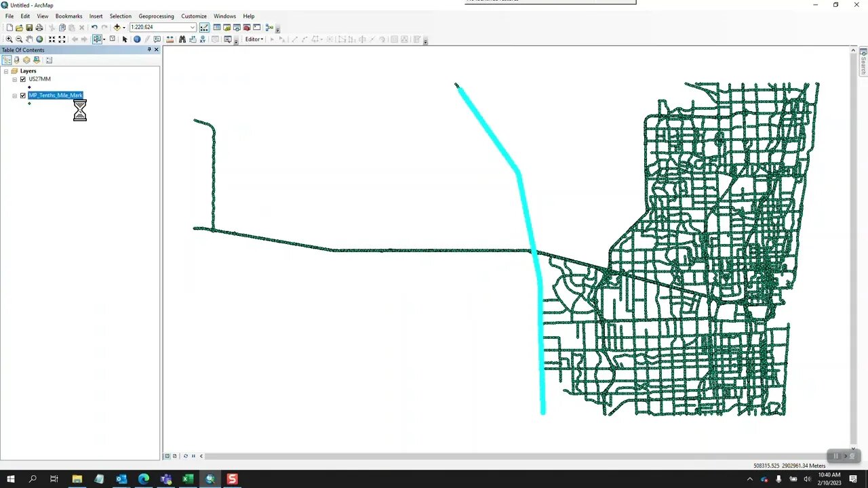868x488 pixels.
Task: Activate the Identify tool
Action: click(x=137, y=39)
